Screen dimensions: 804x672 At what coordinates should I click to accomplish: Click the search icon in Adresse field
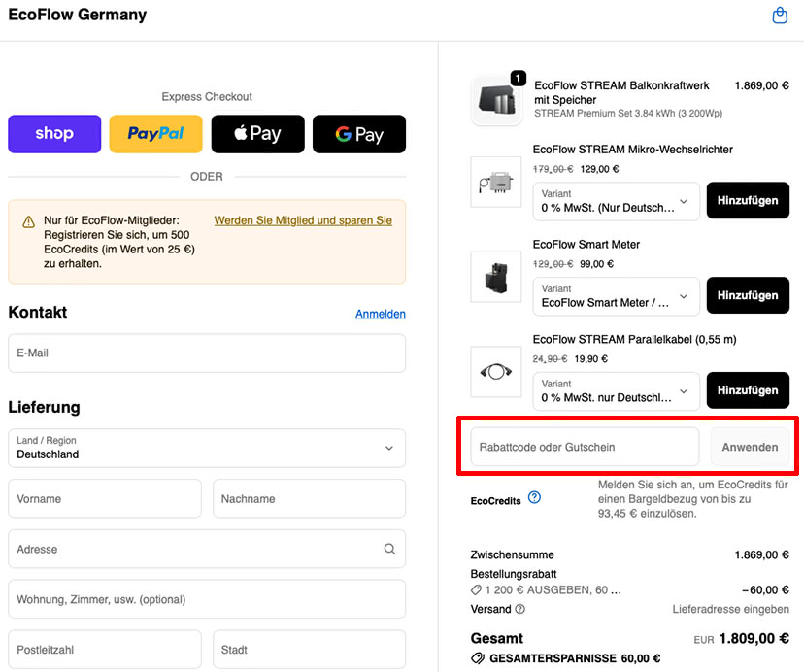(389, 549)
